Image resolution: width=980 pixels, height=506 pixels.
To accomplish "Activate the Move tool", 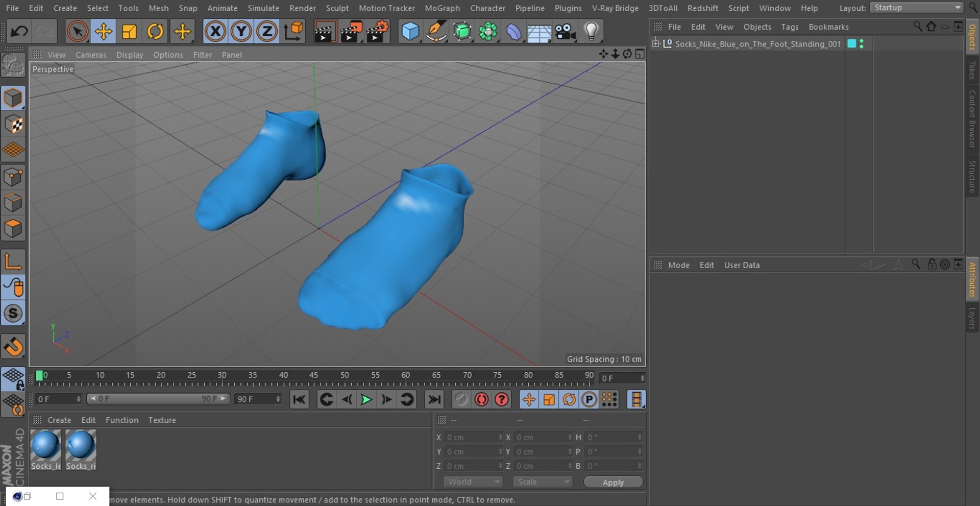I will 103,32.
